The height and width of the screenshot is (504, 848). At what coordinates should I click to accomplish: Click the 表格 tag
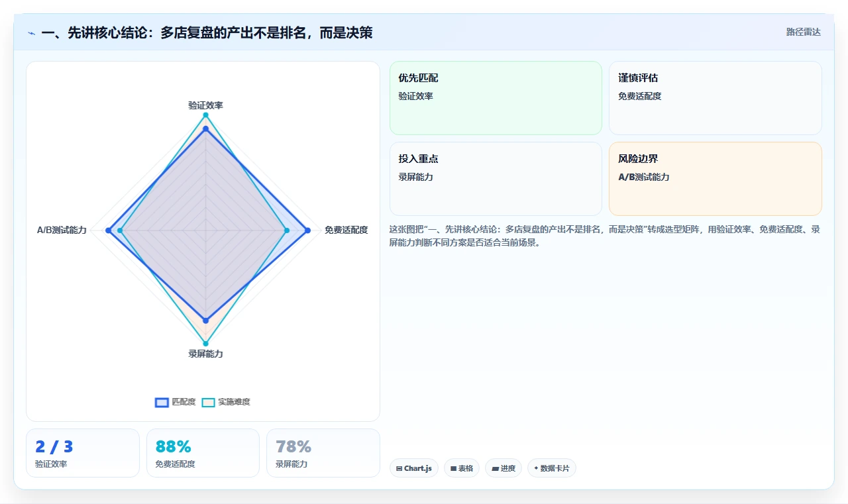coord(462,468)
